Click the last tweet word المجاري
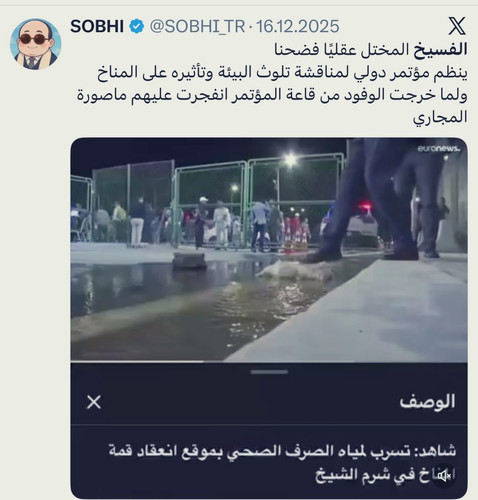Viewport: 478px width, 500px height. click(440, 118)
